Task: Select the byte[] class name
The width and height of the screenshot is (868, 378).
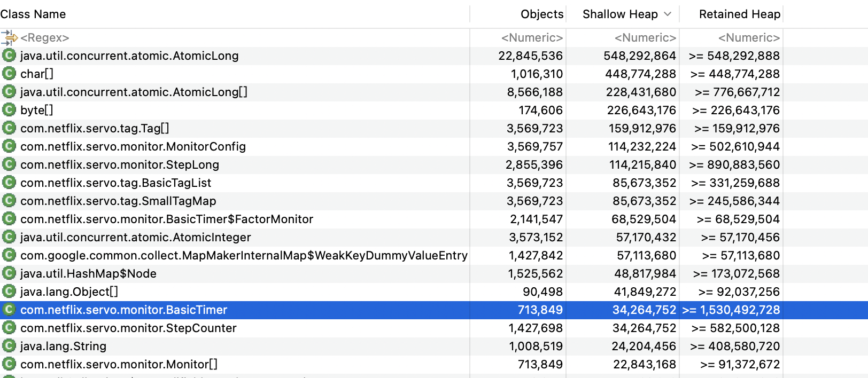Action: pos(37,110)
